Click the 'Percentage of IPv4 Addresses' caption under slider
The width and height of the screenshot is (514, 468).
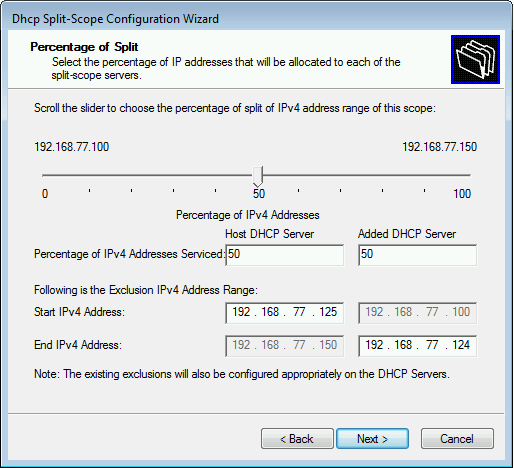[248, 215]
